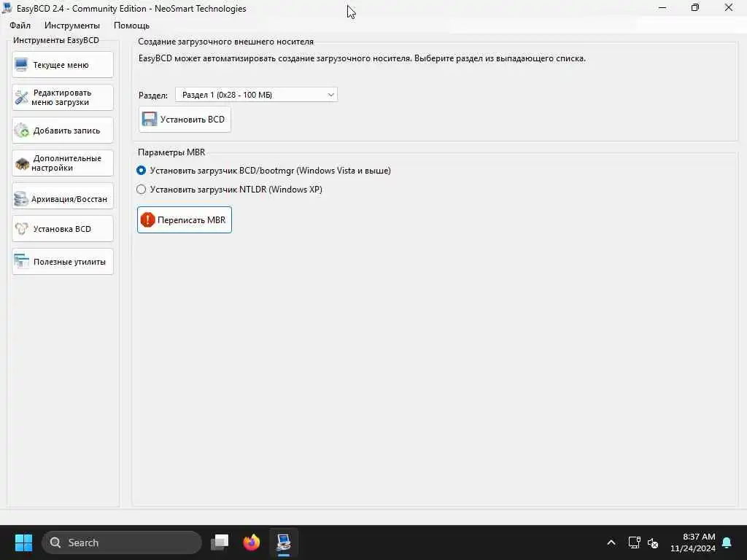Click the EasyBCD taskbar icon
Viewport: 747px width, 560px height.
click(x=284, y=542)
